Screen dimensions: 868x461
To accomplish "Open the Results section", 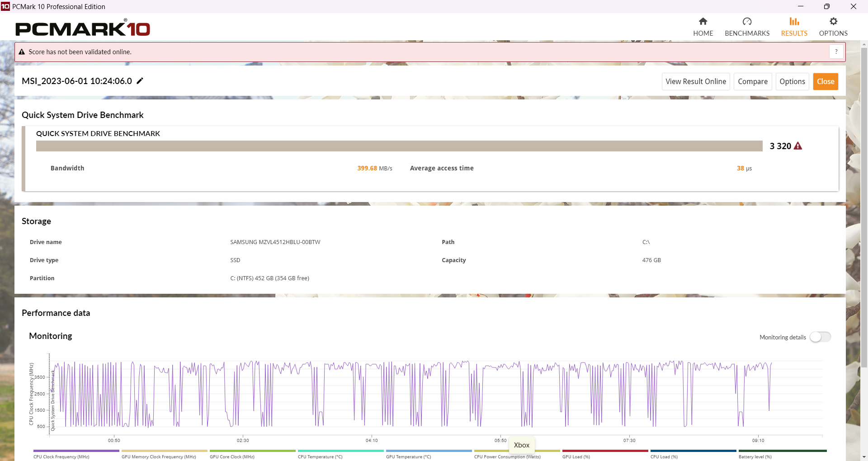I will [794, 27].
